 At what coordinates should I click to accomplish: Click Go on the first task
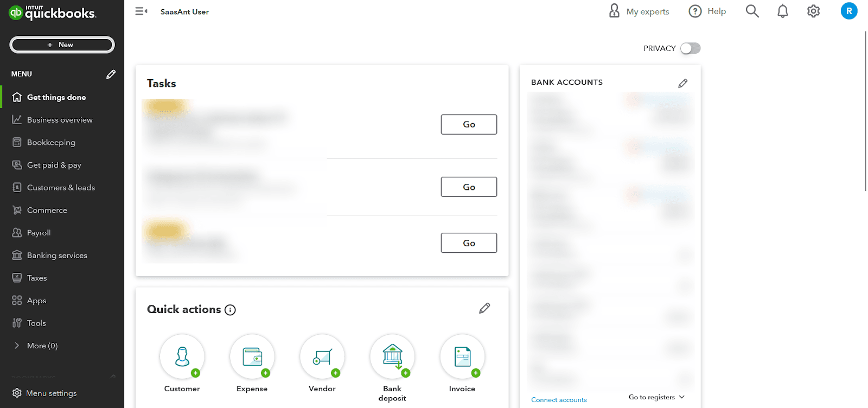(469, 124)
